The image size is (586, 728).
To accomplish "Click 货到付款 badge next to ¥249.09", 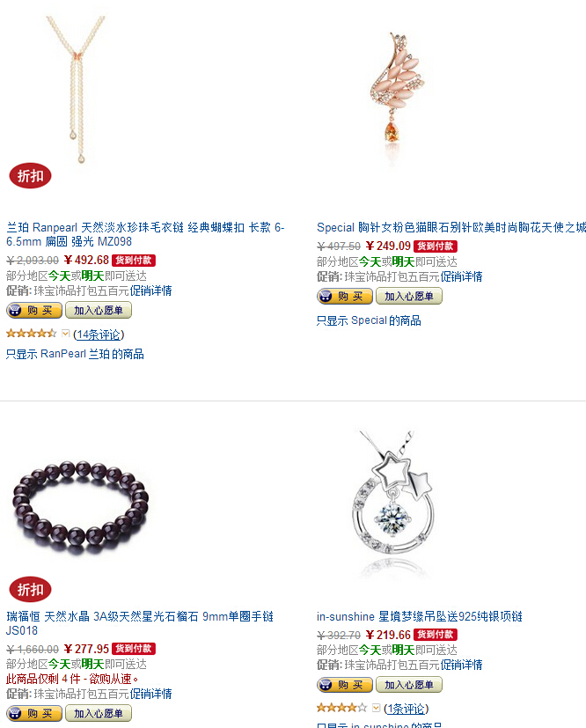I will (436, 246).
